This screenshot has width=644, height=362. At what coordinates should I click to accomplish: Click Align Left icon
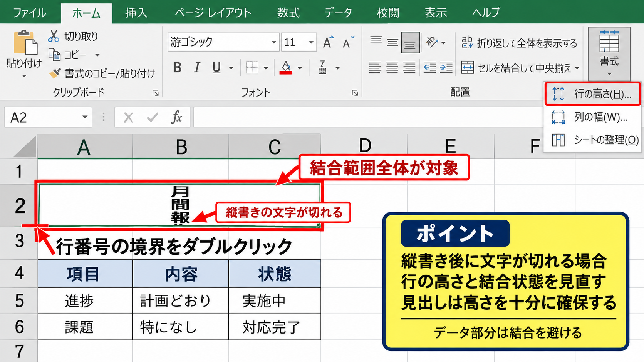[375, 68]
